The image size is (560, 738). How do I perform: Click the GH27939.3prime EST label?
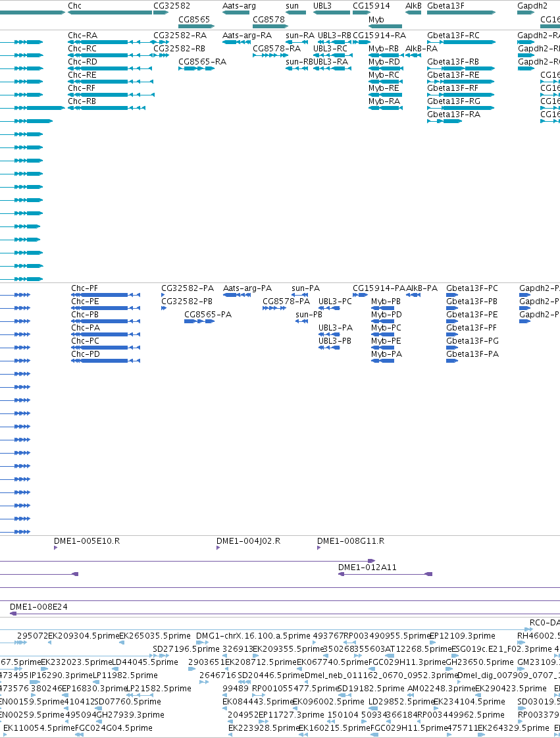(130, 715)
